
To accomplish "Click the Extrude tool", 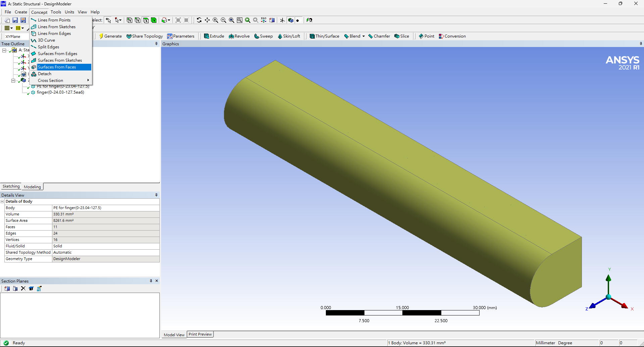I will pos(214,36).
